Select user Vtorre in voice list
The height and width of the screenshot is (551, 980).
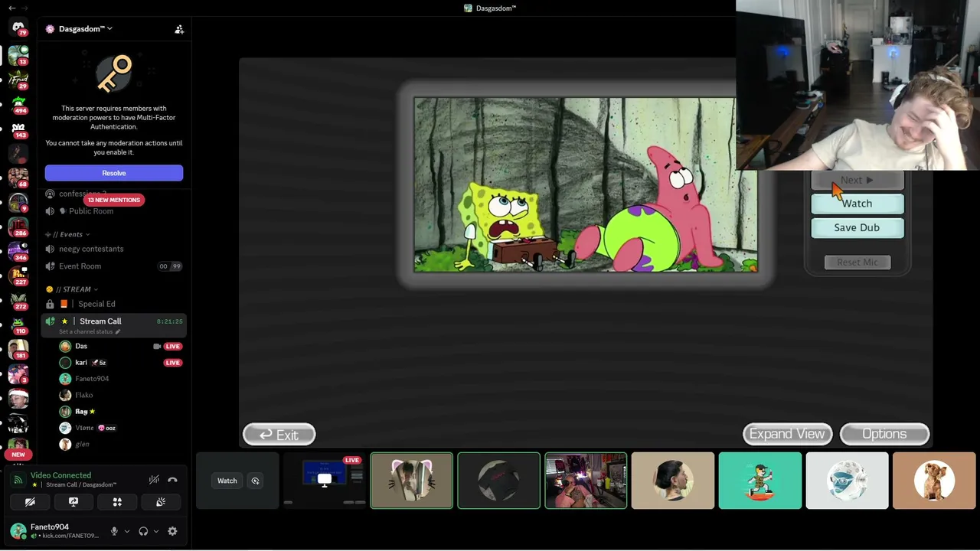pos(121,428)
